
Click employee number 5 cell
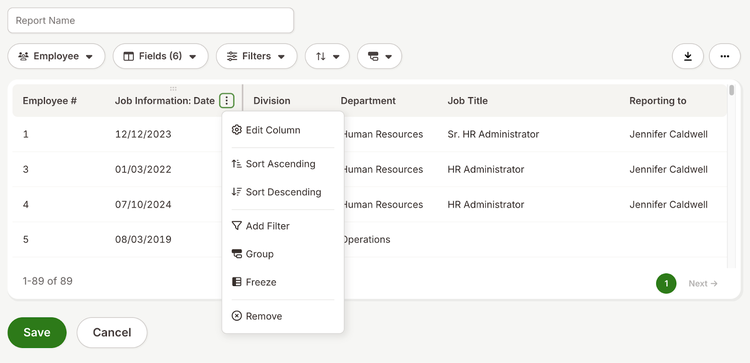26,240
